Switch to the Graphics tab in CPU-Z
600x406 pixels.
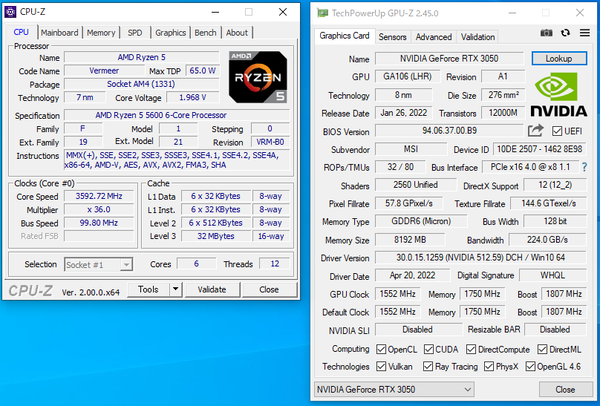[x=170, y=33]
